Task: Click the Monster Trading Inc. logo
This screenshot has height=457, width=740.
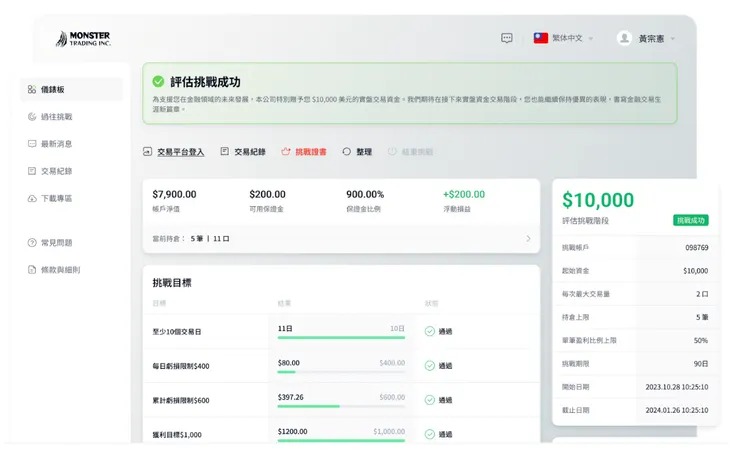Action: pos(83,39)
